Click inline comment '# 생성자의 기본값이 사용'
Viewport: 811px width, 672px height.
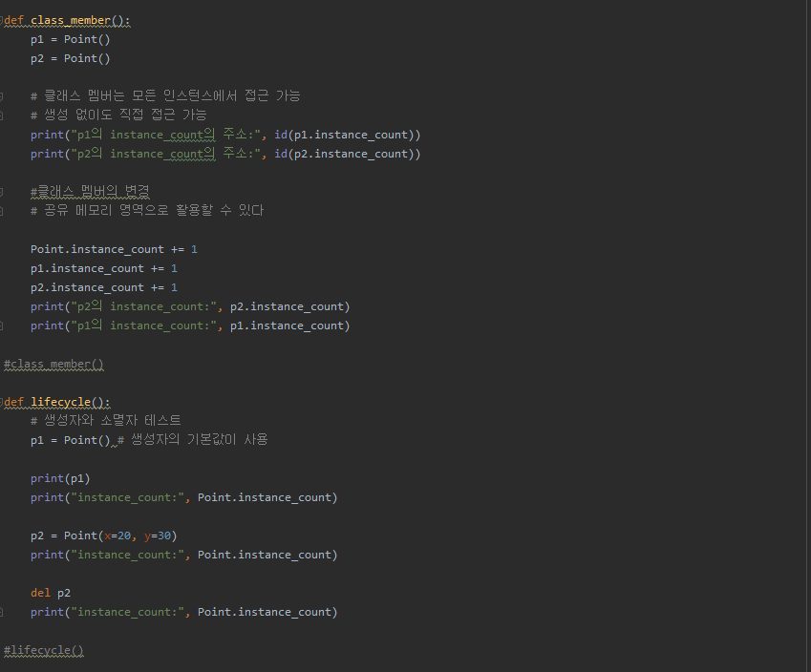pos(192,440)
